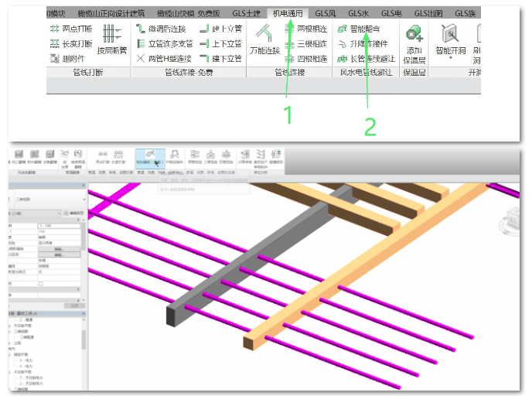The width and height of the screenshot is (532, 396).
Task: Open the 2 - 电力 floor plan view
Action: (x=26, y=366)
